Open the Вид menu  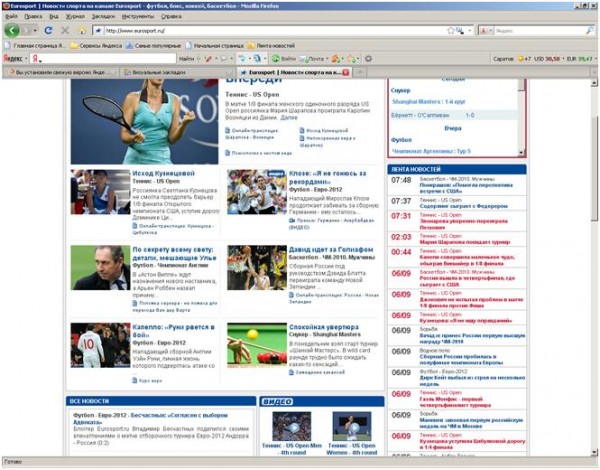(54, 16)
